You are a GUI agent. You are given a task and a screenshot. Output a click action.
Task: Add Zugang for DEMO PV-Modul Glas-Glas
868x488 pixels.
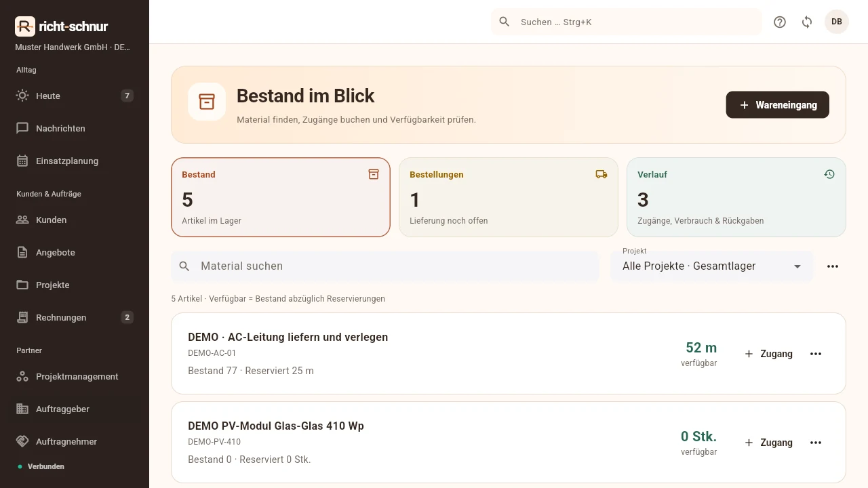tap(768, 443)
